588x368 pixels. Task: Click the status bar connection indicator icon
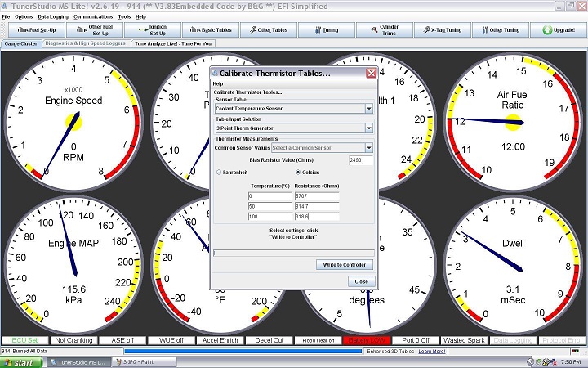click(574, 351)
